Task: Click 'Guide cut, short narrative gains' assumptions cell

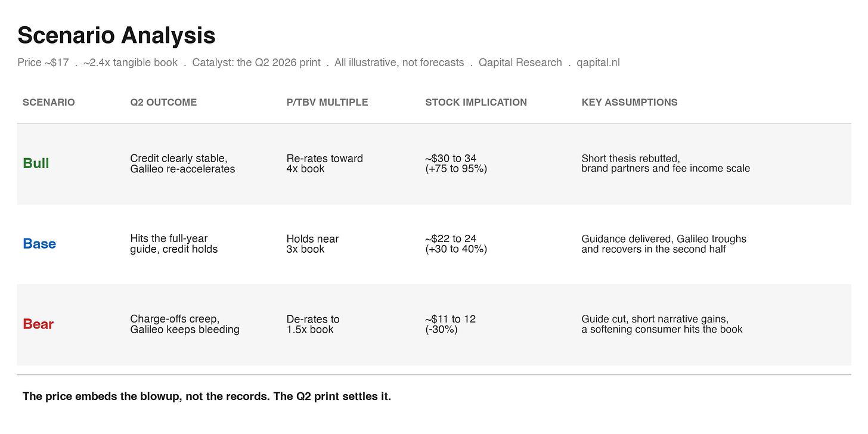Action: pyautogui.click(x=662, y=324)
